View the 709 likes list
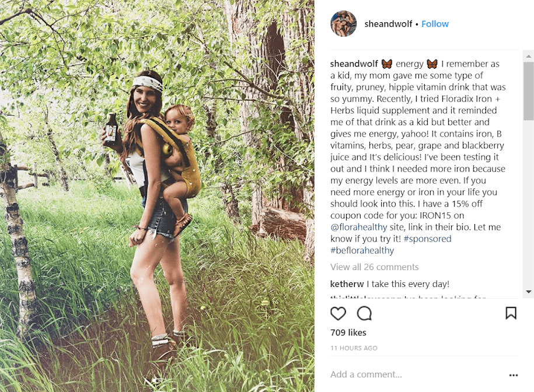534x392 pixels. (x=348, y=332)
